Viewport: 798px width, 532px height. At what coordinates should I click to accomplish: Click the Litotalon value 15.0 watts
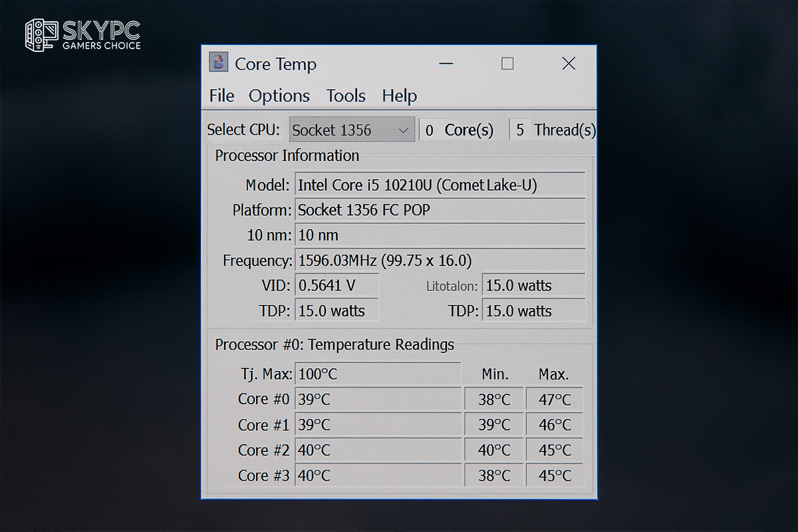pos(533,285)
